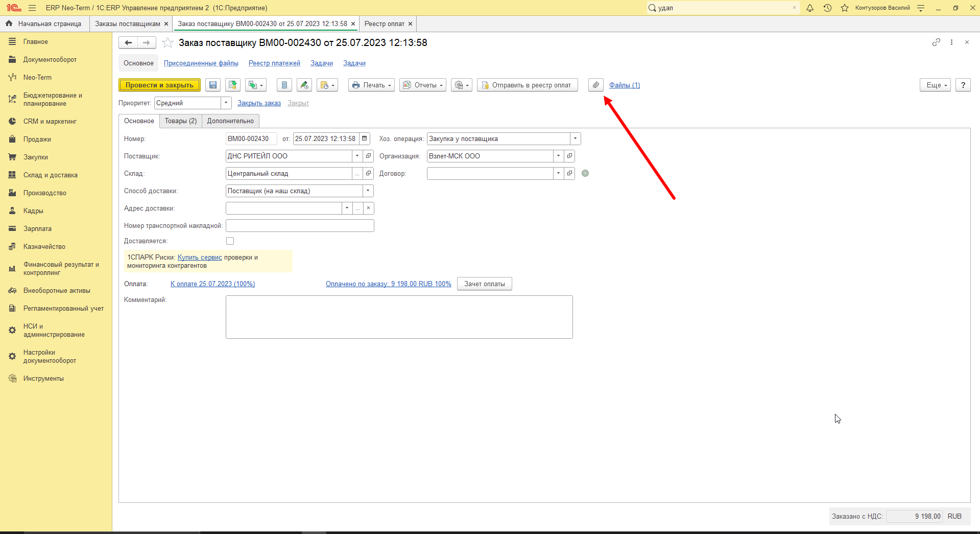Click the document structure list icon

pos(284,85)
